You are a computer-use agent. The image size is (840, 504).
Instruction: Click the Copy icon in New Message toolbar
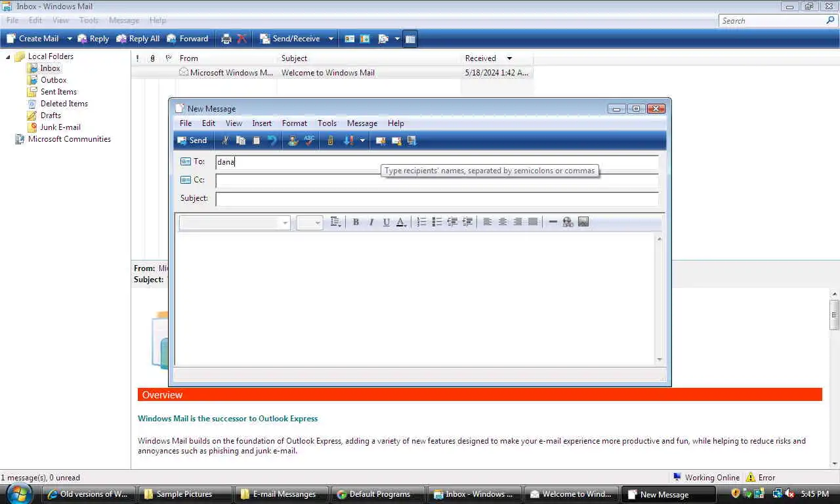(x=241, y=140)
